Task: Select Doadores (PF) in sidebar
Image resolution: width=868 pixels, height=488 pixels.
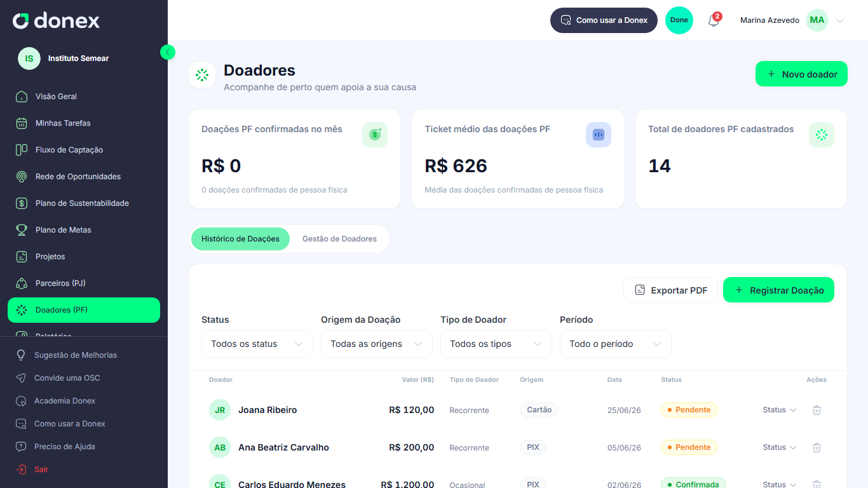Action: tap(84, 310)
